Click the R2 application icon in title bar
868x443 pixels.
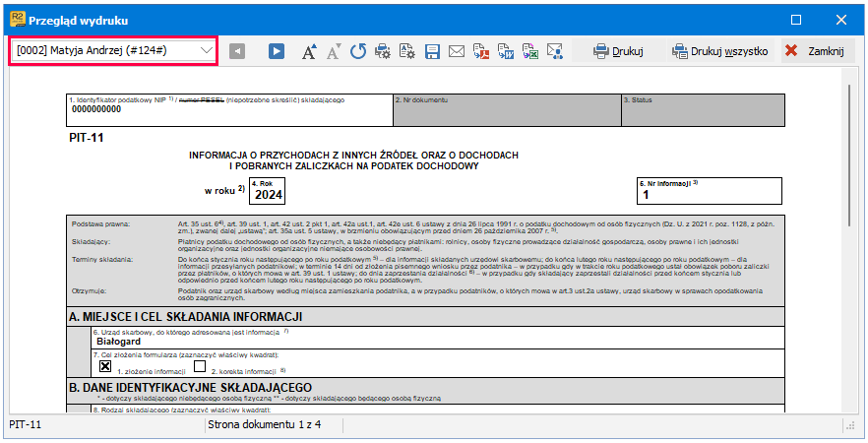coord(18,21)
